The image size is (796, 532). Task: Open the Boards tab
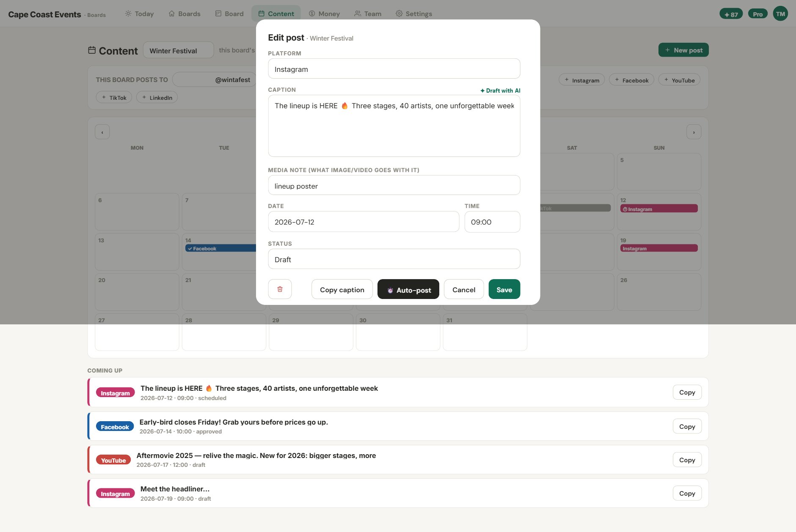tap(185, 14)
